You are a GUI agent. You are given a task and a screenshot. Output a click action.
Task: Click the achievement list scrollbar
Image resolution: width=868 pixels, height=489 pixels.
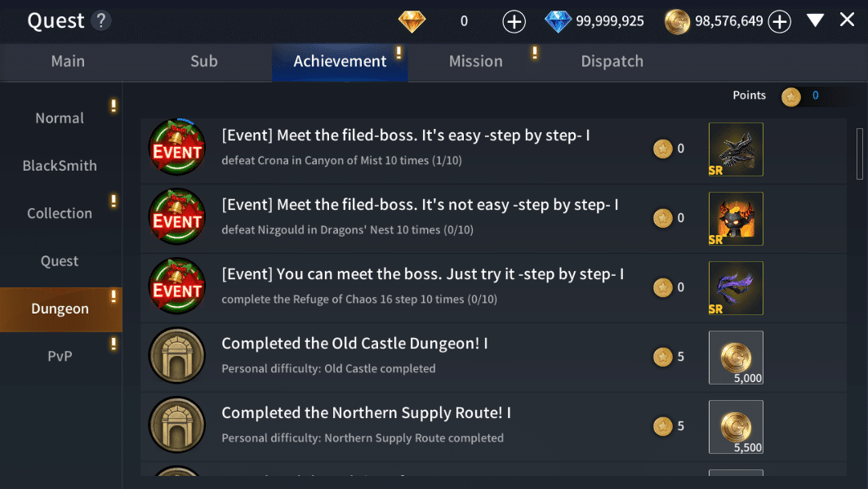[x=860, y=153]
